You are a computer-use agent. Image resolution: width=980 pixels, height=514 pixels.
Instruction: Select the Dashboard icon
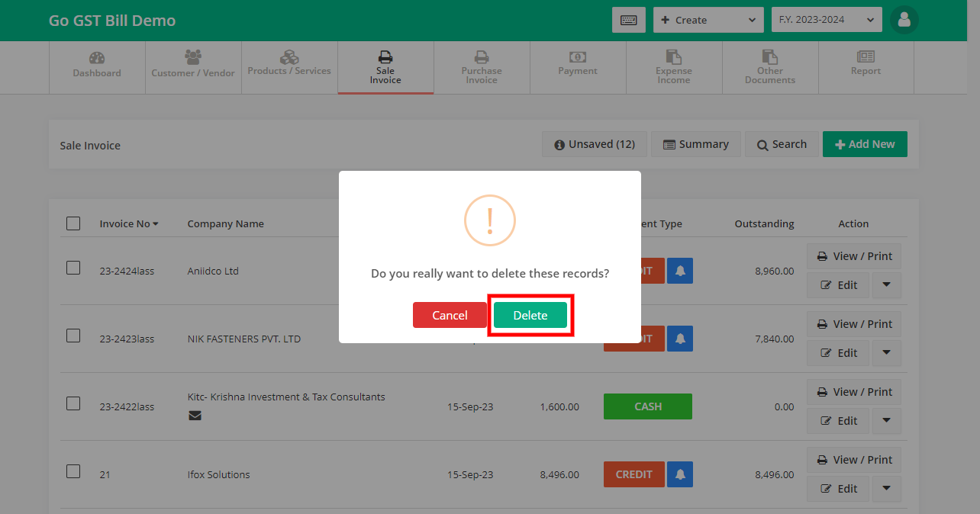[97, 57]
